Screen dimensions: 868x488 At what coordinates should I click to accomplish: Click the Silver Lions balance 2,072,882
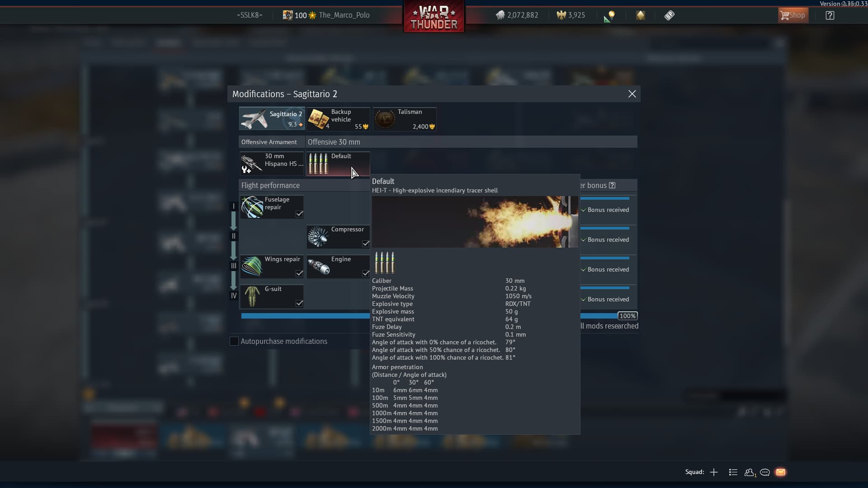[516, 15]
